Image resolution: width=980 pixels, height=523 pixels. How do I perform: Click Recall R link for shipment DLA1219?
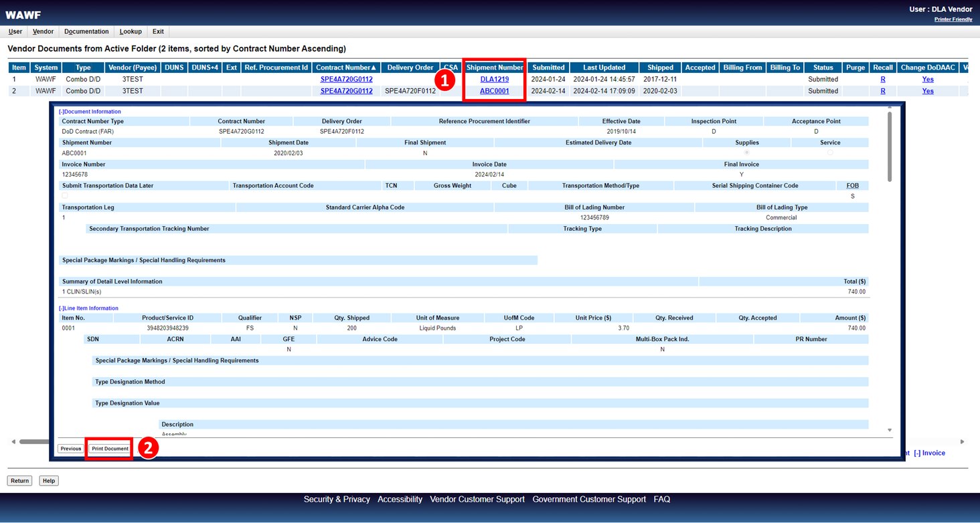click(883, 79)
